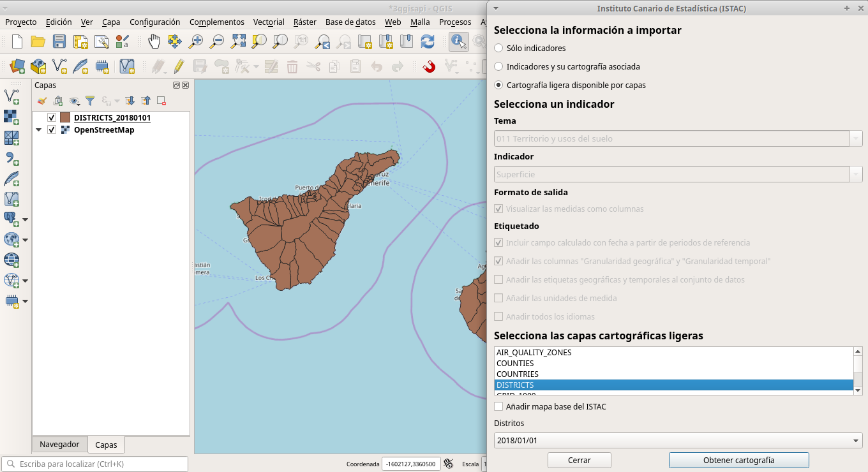Activate the Zoom In tool
868x472 pixels.
pos(197,41)
